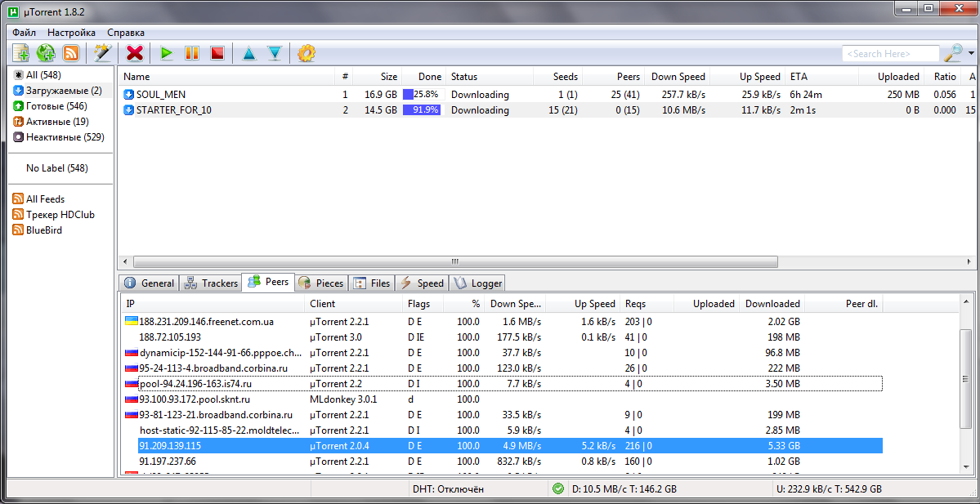Open search engine dropdown arrow
The width and height of the screenshot is (980, 504).
coord(971,54)
